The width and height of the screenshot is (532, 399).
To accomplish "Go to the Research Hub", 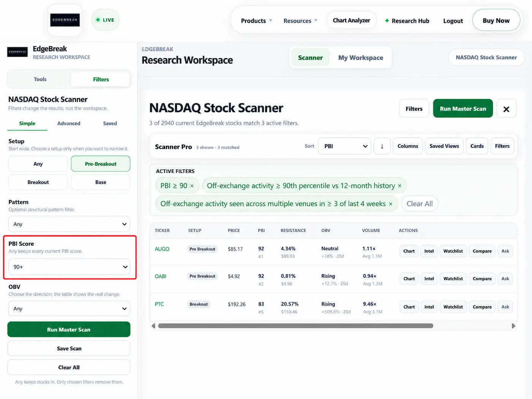I will (407, 21).
